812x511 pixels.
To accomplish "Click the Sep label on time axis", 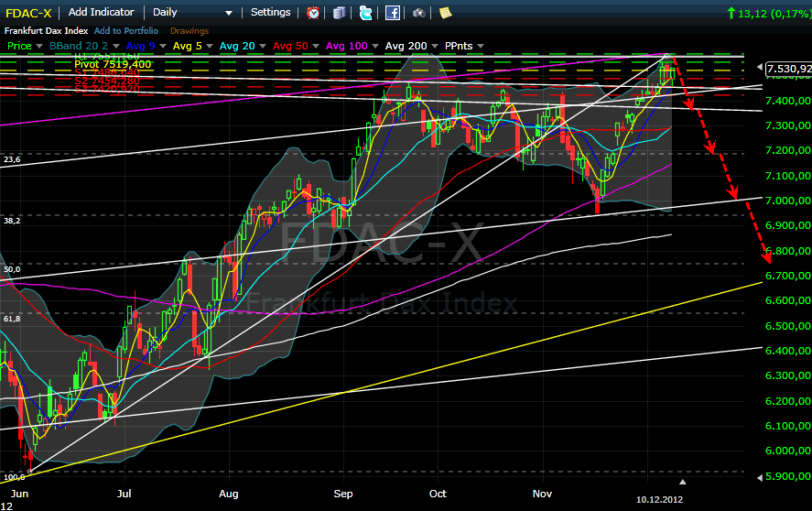I will click(x=342, y=494).
